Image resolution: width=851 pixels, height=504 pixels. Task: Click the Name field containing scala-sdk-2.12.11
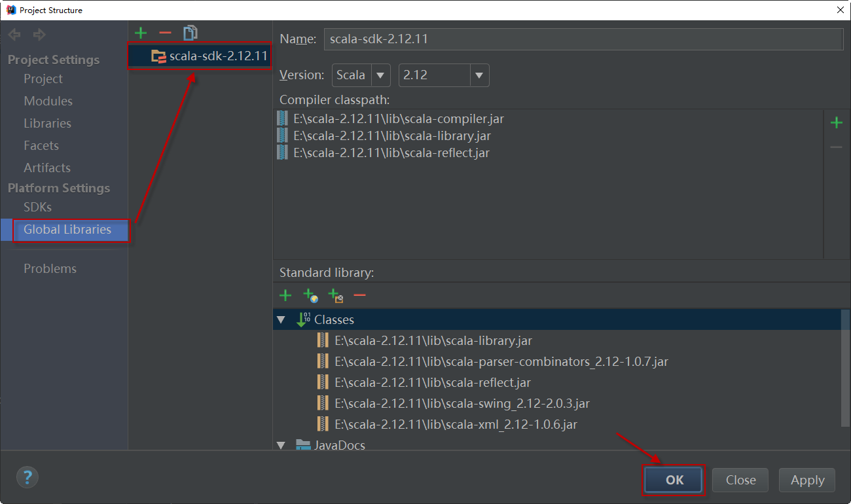(x=583, y=39)
